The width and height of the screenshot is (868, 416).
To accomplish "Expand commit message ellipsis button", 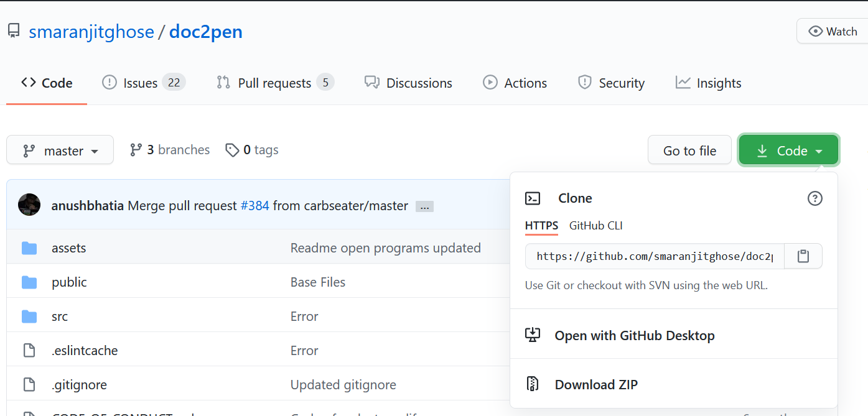I will pos(425,207).
